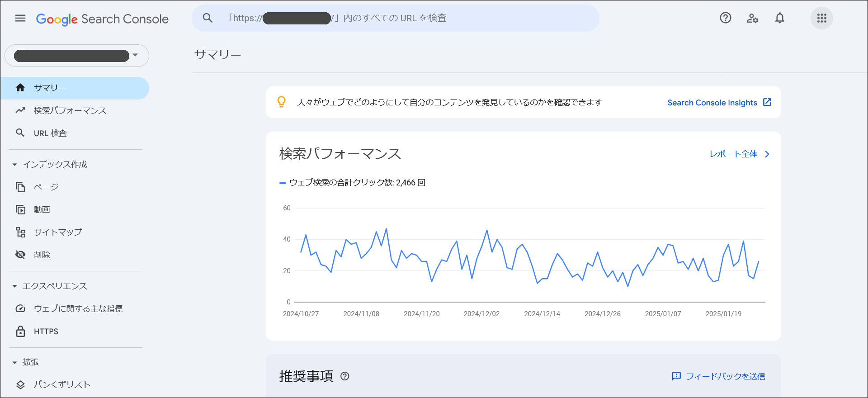Open URL 検査 from the sidebar

tap(75, 133)
